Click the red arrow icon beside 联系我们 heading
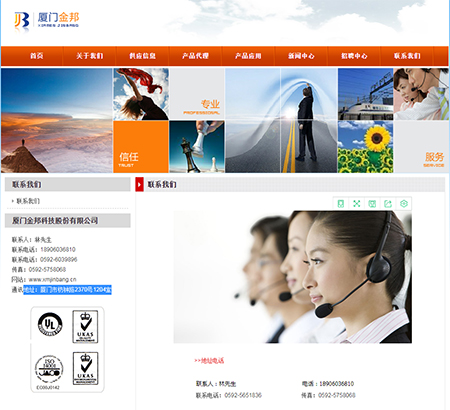Screen dimensions: 450x410 click(x=139, y=184)
